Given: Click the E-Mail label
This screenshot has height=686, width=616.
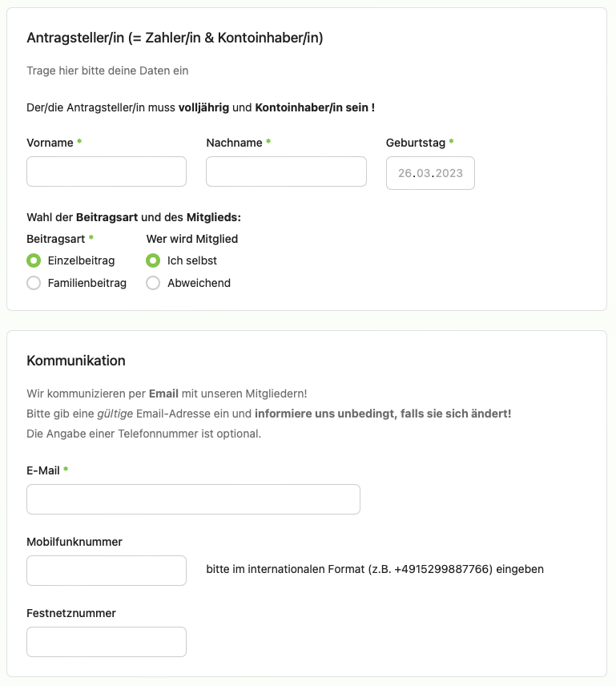Looking at the screenshot, I should point(42,470).
